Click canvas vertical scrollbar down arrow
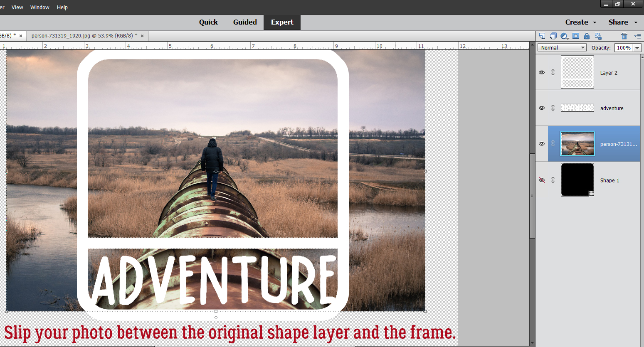 (x=532, y=343)
